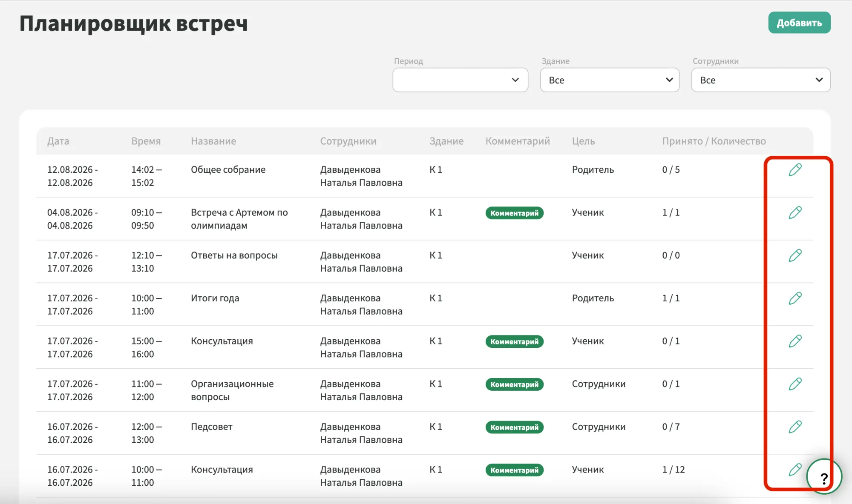The height and width of the screenshot is (504, 852).
Task: Expand the Период dropdown
Action: pos(460,80)
